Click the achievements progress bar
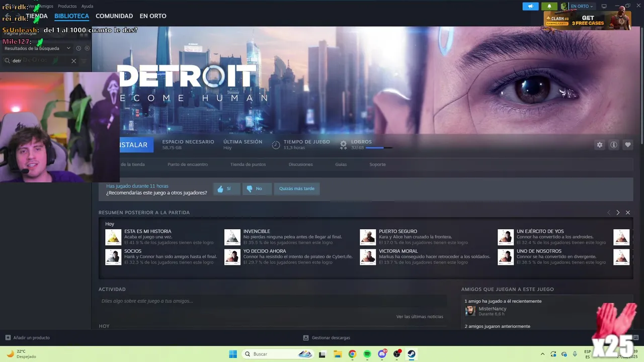 tap(379, 148)
